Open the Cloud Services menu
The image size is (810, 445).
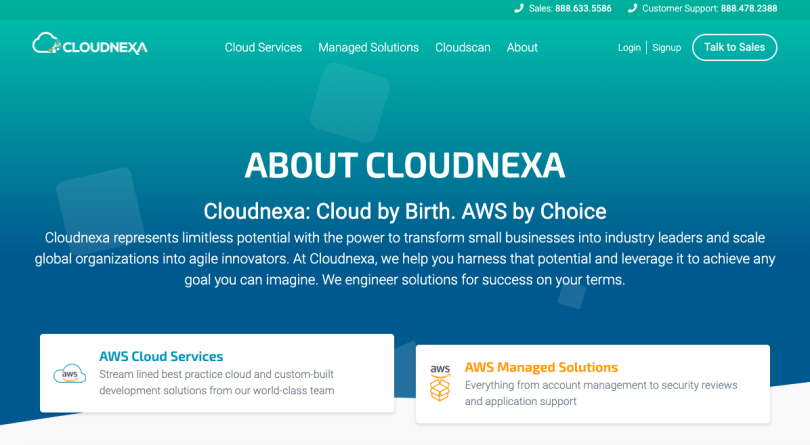coord(263,47)
